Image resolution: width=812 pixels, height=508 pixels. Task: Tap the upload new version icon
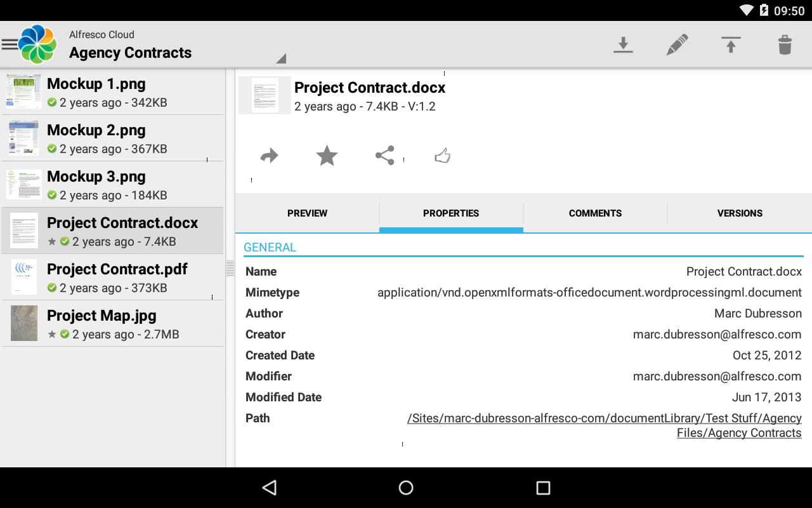tap(731, 44)
